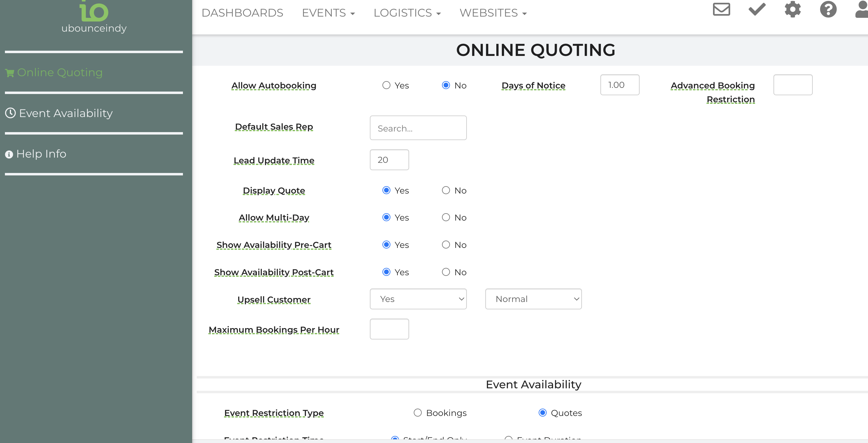
Task: Click the Maximum Bookings Per Hour label
Action: click(274, 330)
